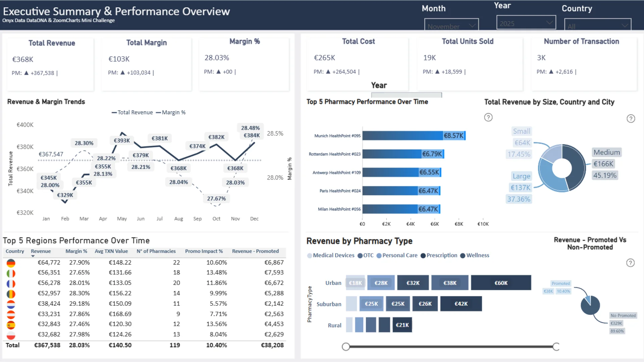Click the Belgium flag icon in the regions table
The image size is (644, 362).
click(11, 294)
